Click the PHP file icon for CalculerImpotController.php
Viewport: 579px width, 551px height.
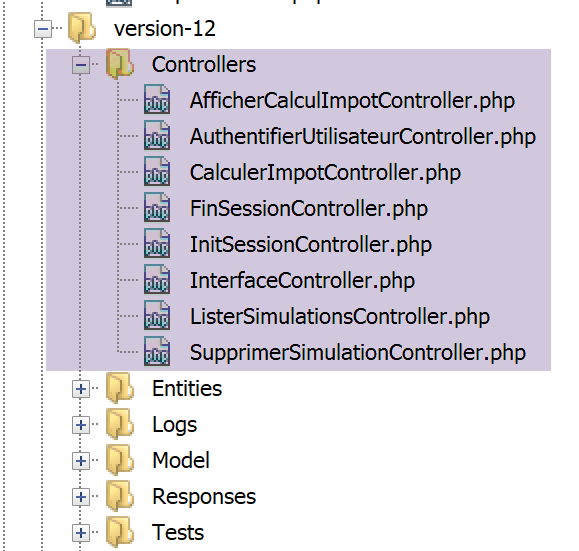point(157,172)
